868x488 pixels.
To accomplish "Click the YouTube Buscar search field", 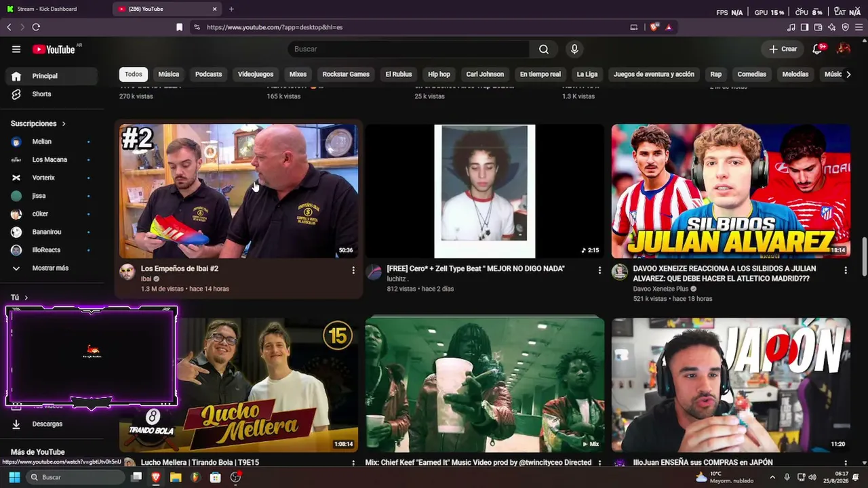I will [408, 49].
